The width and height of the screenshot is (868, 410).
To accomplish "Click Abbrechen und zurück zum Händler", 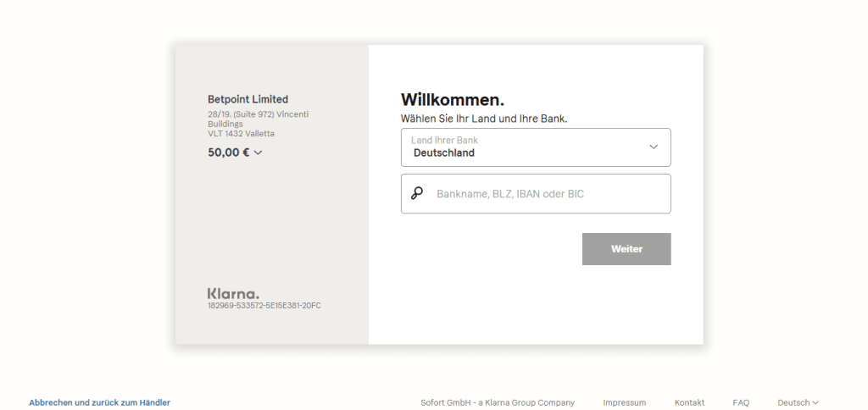I will coord(100,403).
